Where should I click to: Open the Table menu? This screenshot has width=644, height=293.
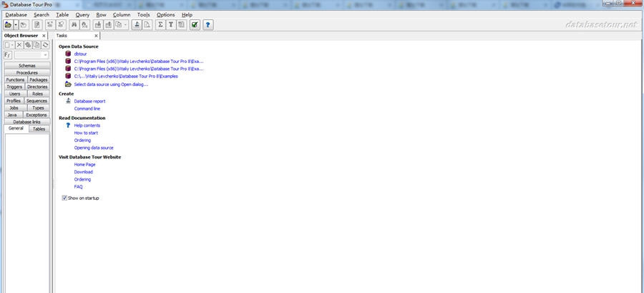pos(62,14)
